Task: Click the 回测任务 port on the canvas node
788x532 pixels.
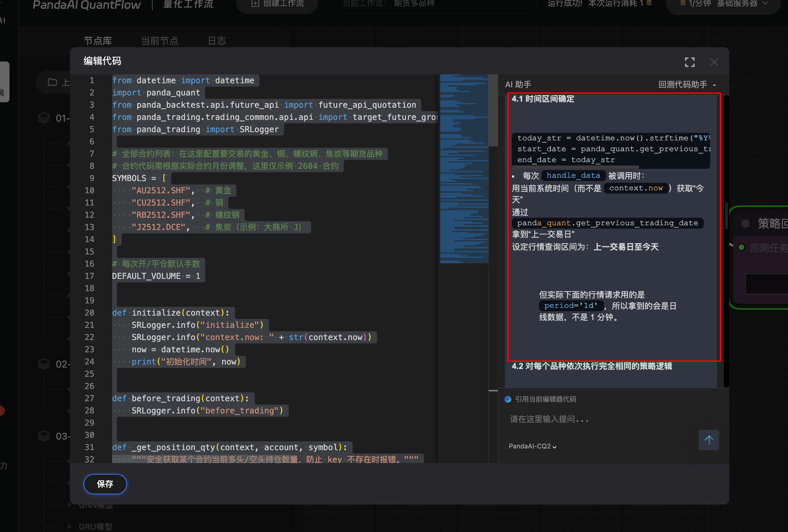Action: (x=741, y=248)
